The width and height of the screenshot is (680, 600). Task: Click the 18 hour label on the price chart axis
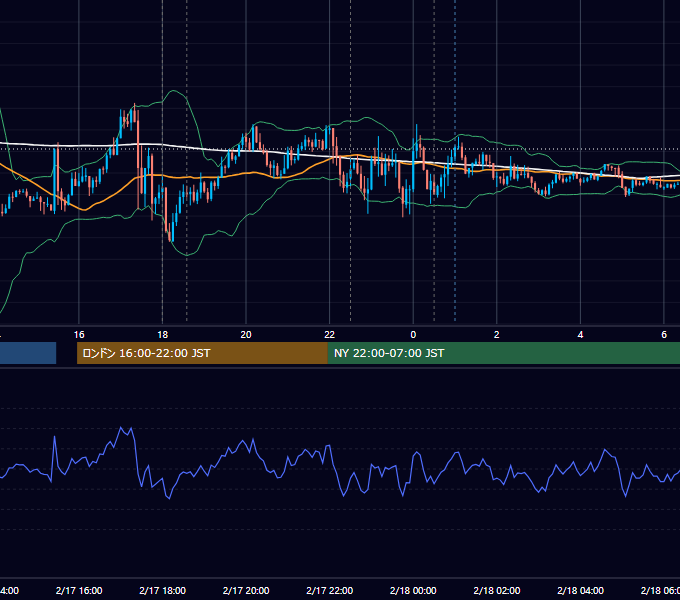coord(162,335)
